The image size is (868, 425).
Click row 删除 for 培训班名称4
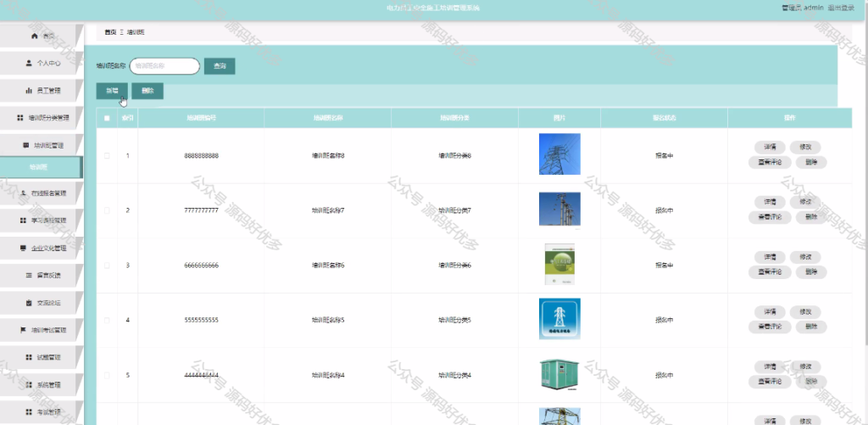811,382
